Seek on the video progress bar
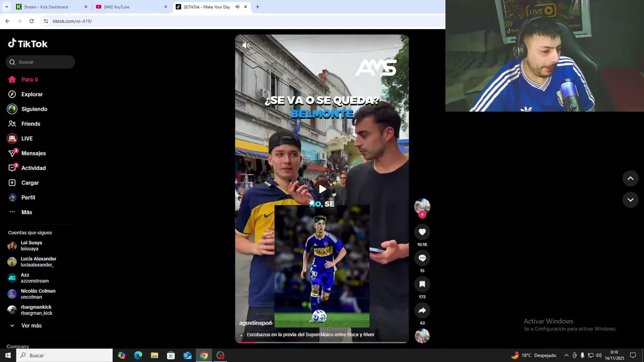 [x=322, y=342]
